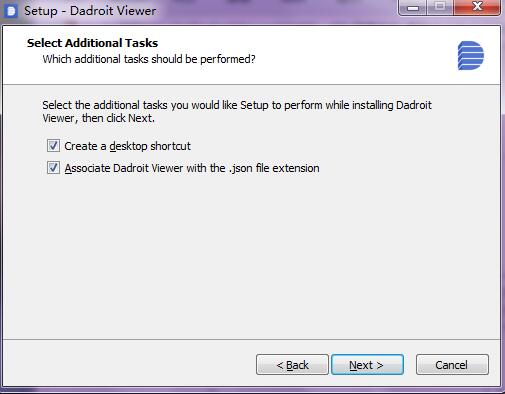The width and height of the screenshot is (505, 394).
Task: Toggle the .json file association checkbox
Action: (x=53, y=168)
